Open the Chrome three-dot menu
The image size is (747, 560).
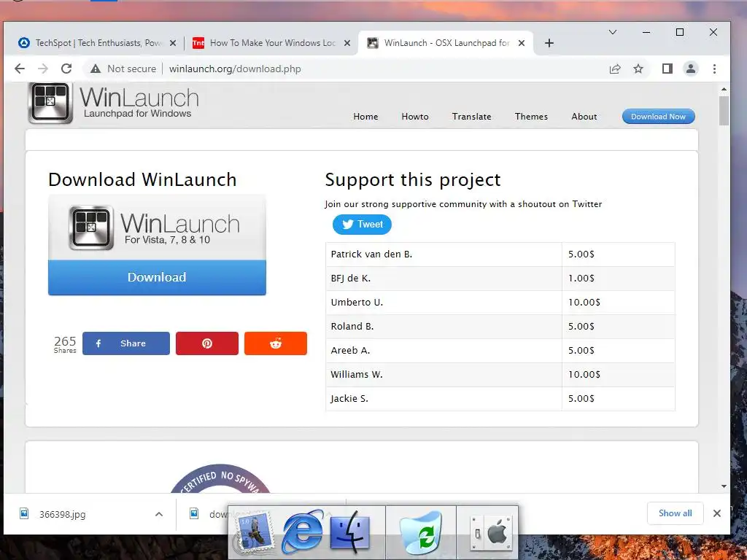pos(714,69)
